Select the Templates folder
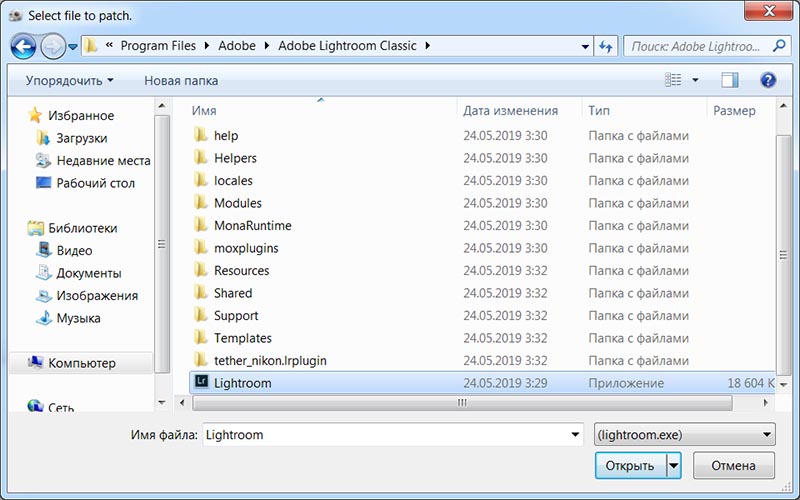Screen dimensions: 800x500 (x=242, y=338)
